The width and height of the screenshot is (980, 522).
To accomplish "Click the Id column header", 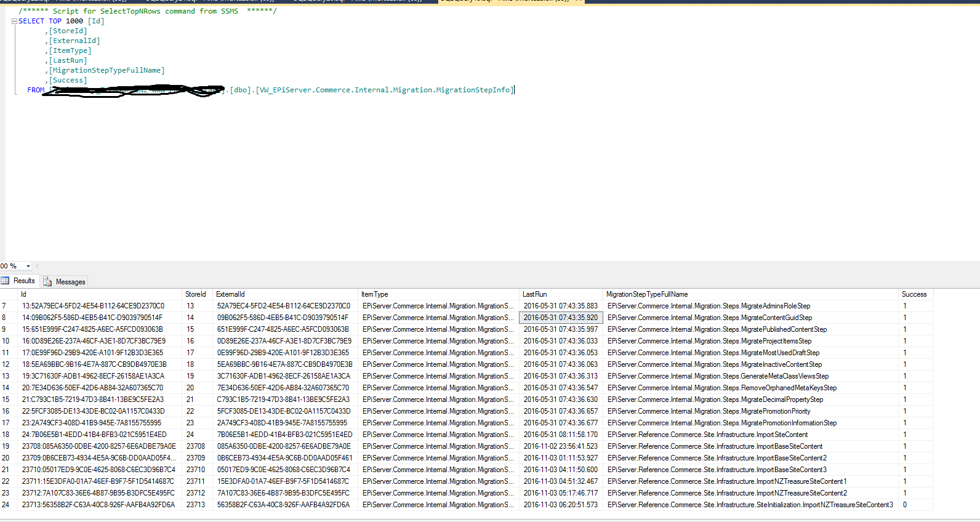I will (x=100, y=294).
